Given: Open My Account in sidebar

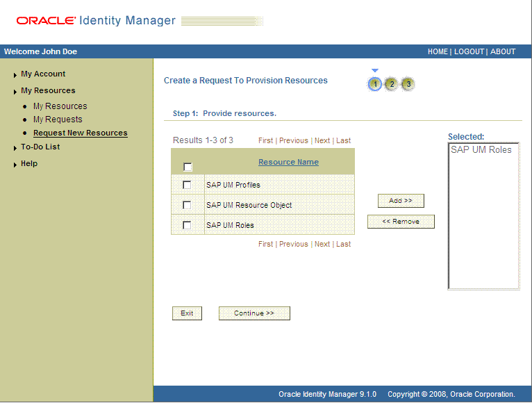Looking at the screenshot, I should (43, 74).
